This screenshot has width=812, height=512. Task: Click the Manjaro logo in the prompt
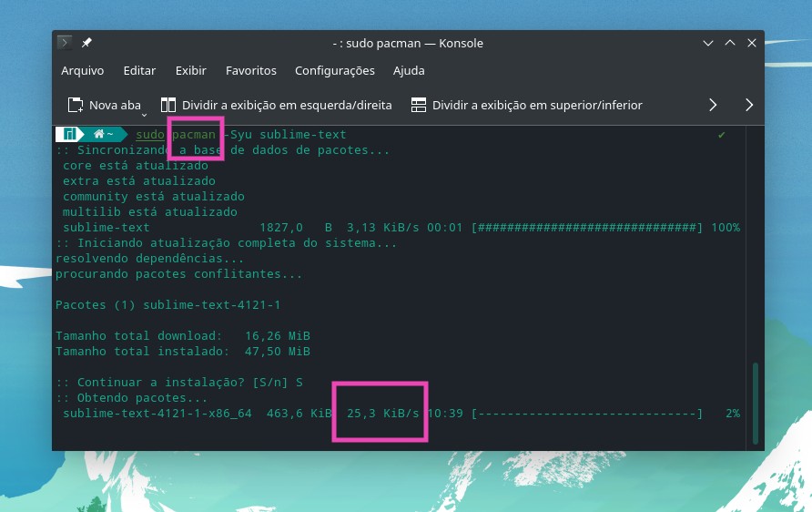click(x=70, y=134)
